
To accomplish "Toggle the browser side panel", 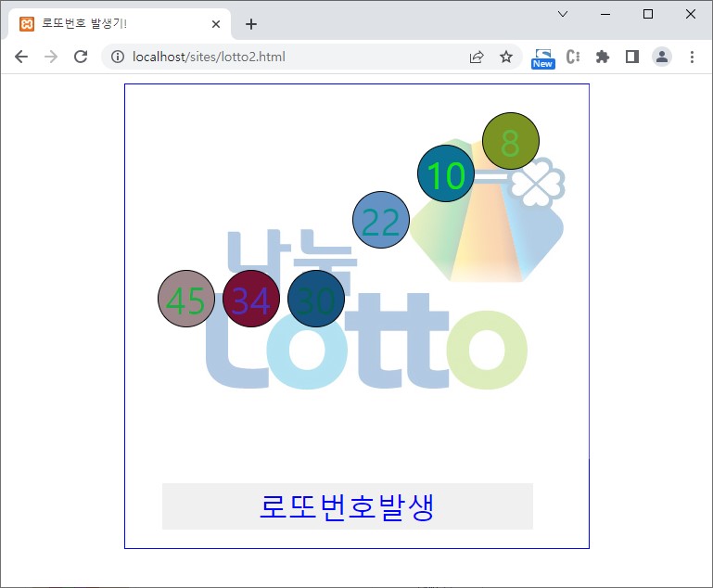I will pos(632,57).
